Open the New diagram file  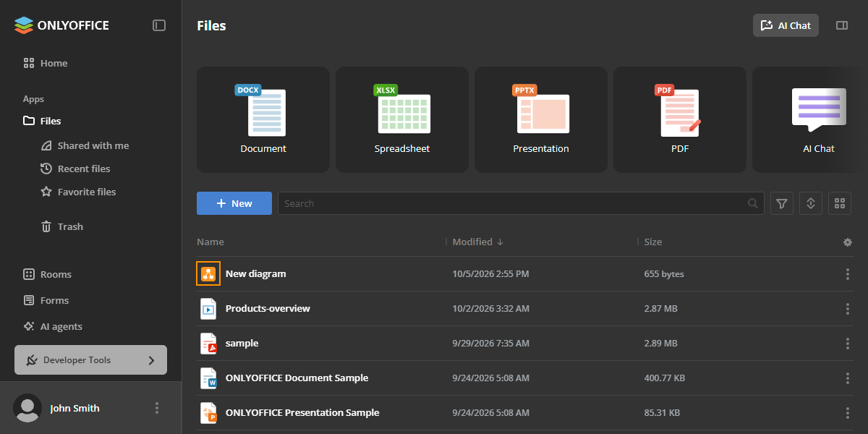coord(255,273)
